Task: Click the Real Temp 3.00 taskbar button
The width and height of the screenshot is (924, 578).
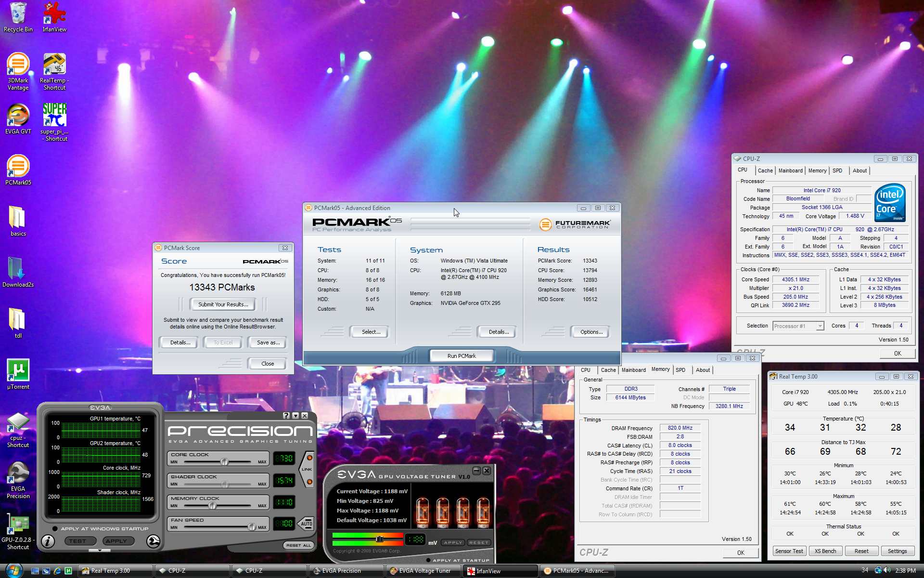Action: pyautogui.click(x=115, y=571)
